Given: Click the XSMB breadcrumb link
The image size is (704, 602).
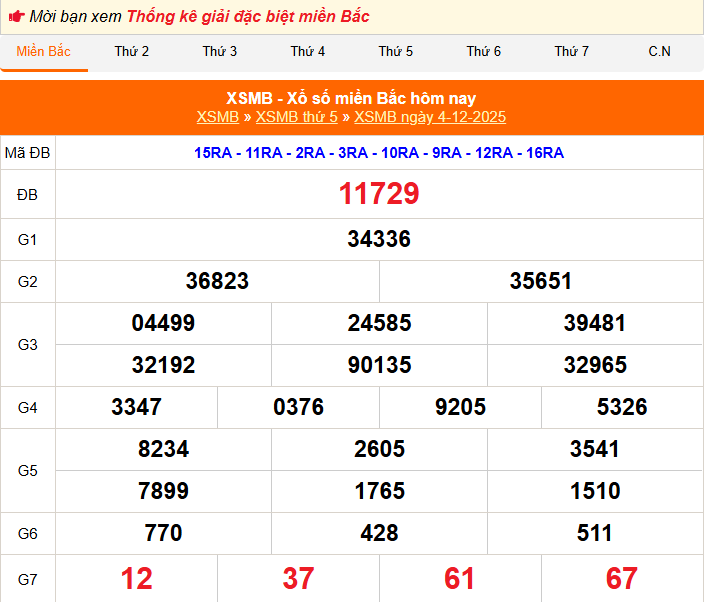Looking at the screenshot, I should coord(217,117).
